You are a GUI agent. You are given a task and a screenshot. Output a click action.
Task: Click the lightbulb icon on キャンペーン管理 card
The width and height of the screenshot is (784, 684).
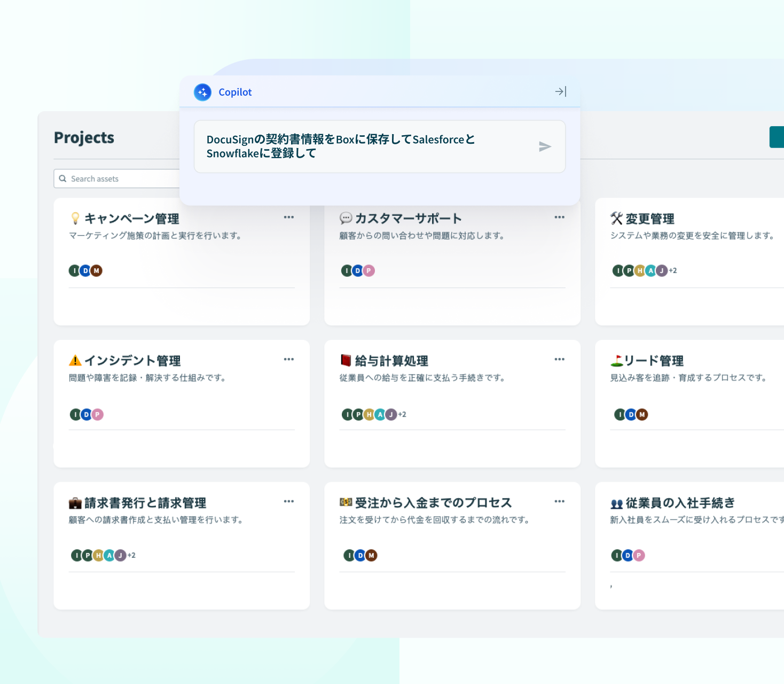(x=75, y=217)
